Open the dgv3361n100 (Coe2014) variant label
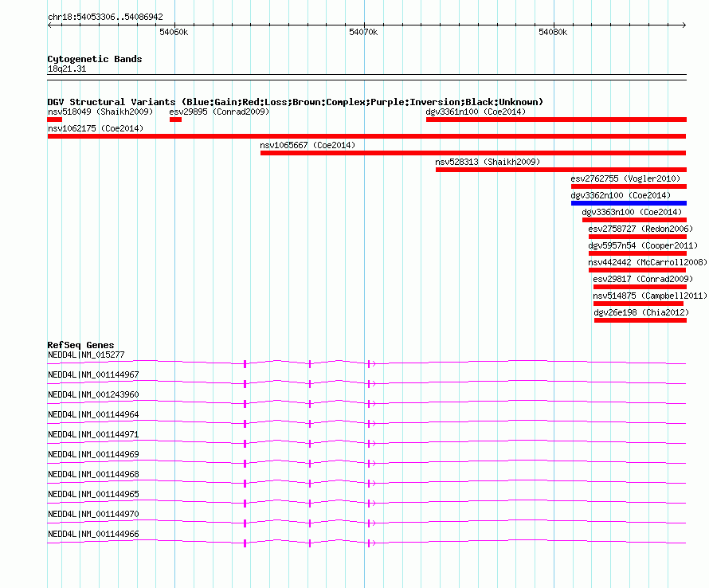 coord(476,112)
